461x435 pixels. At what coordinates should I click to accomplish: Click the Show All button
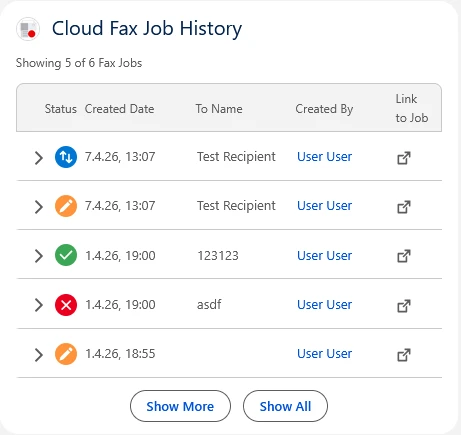285,406
